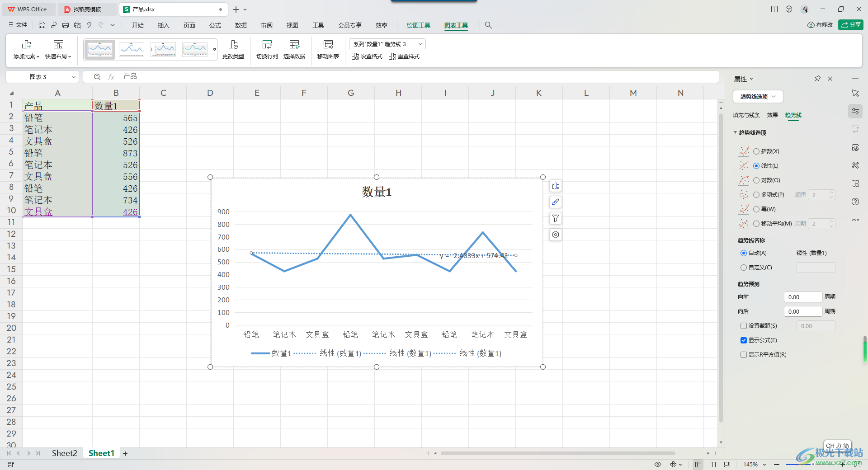Open Quick Layout (快速布局) tool
The width and height of the screenshot is (868, 470).
[58, 49]
